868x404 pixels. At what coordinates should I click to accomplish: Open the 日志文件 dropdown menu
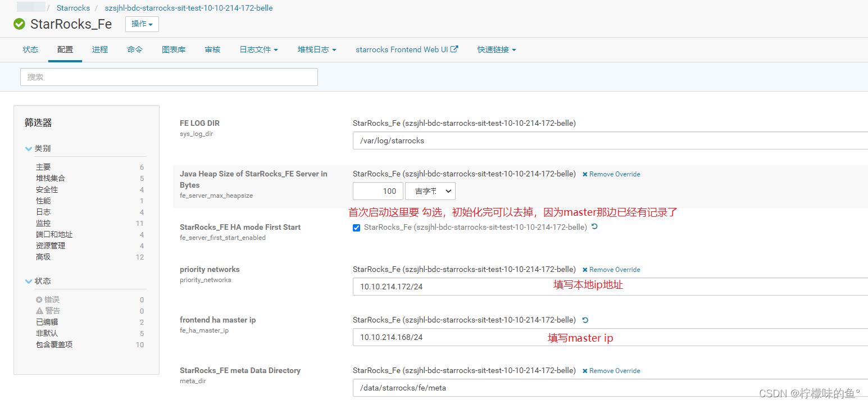point(258,49)
